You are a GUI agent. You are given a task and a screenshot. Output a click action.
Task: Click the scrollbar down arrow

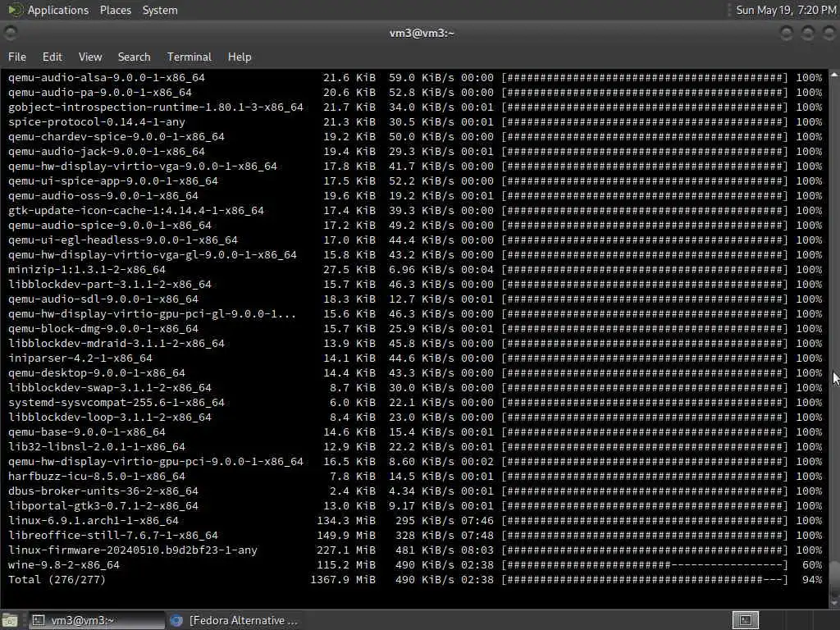click(x=834, y=603)
